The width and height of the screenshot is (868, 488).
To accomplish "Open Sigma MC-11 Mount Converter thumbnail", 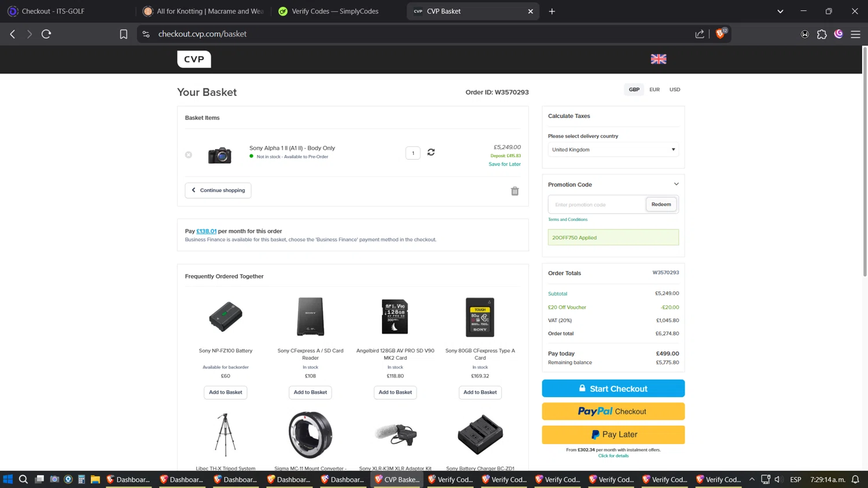I will click(x=310, y=435).
